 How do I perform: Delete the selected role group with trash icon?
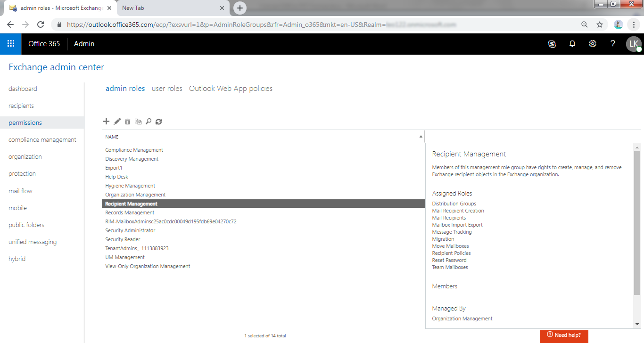[x=127, y=122]
